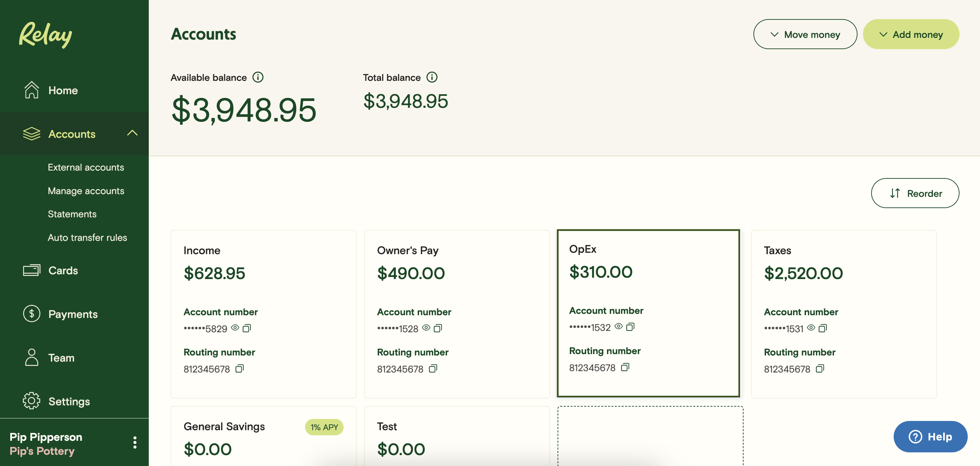Screen dimensions: 980x466
Task: Click the Relay logo
Action: tap(46, 35)
